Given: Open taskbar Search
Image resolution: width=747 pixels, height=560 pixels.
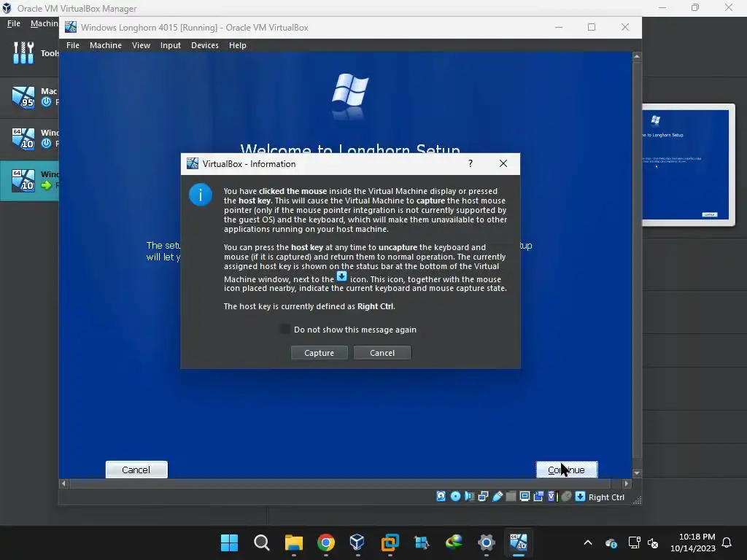Looking at the screenshot, I should click(262, 542).
